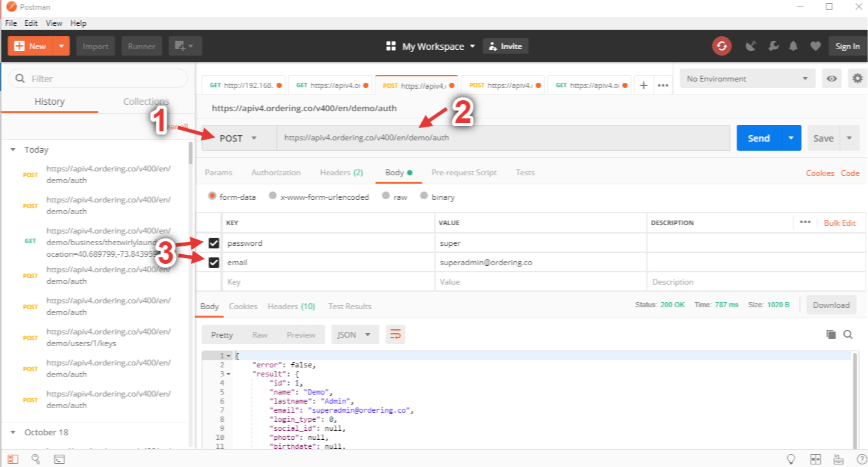The image size is (868, 467).
Task: Open help question mark icon
Action: pyautogui.click(x=861, y=459)
